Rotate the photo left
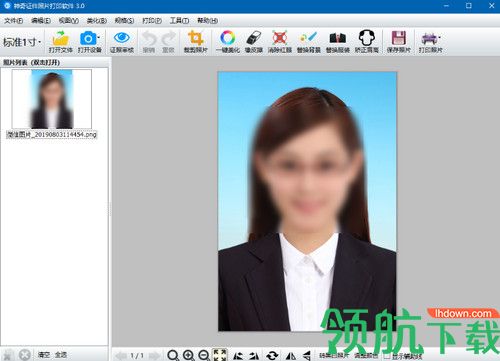The height and width of the screenshot is (361, 500). pos(238,356)
